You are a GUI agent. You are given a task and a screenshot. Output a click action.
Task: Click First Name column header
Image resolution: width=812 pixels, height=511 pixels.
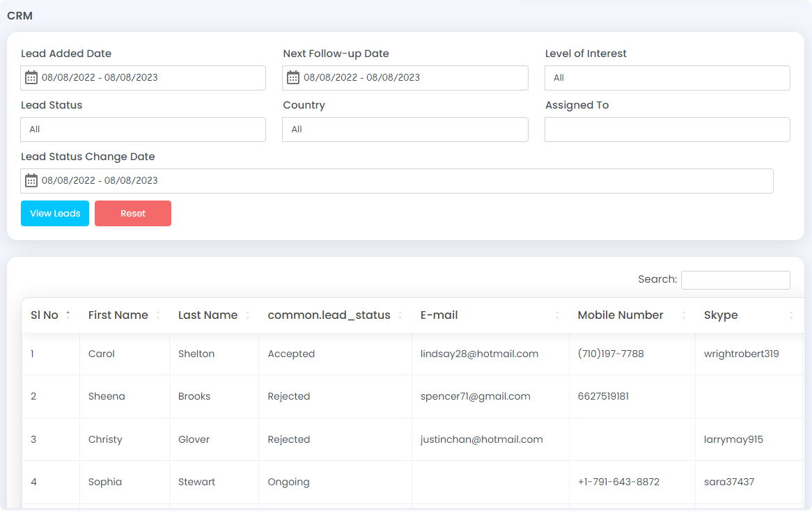tap(118, 315)
